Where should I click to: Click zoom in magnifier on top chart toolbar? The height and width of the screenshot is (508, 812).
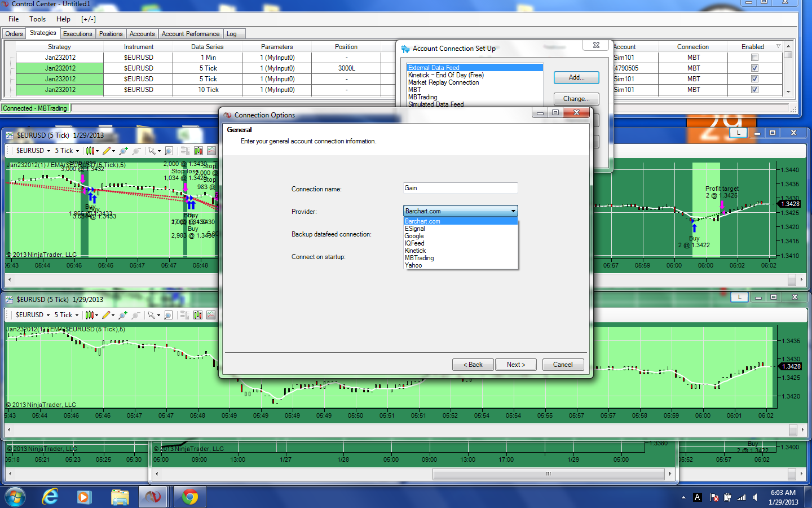coord(123,151)
